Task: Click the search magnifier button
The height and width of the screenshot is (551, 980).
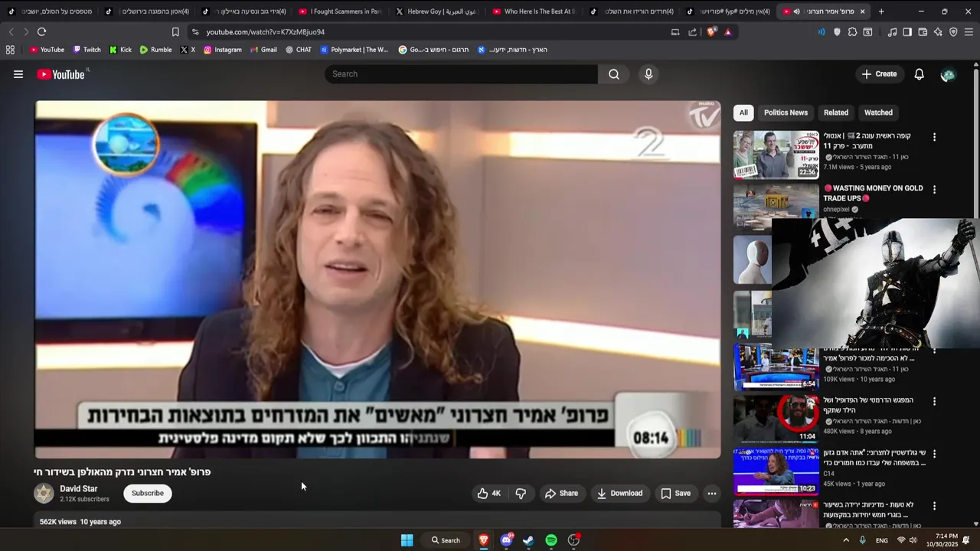Action: point(614,74)
